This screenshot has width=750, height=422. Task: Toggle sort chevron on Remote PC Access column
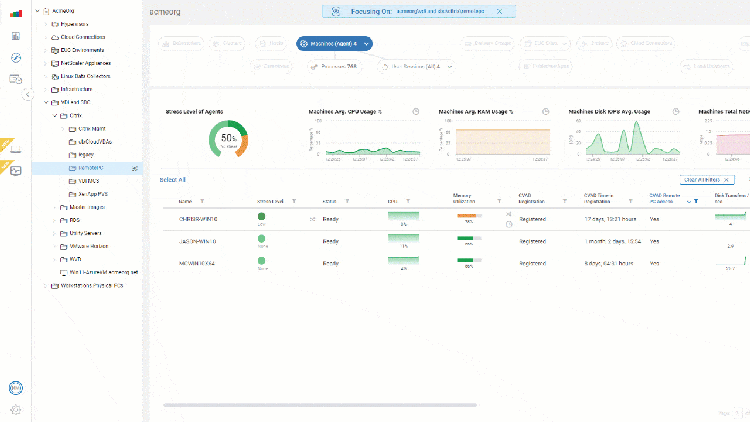pyautogui.click(x=689, y=202)
